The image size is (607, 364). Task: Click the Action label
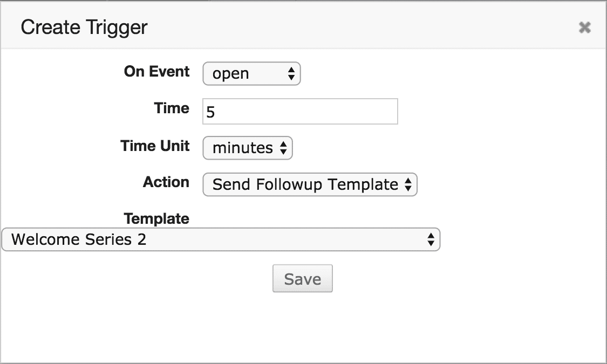point(166,182)
